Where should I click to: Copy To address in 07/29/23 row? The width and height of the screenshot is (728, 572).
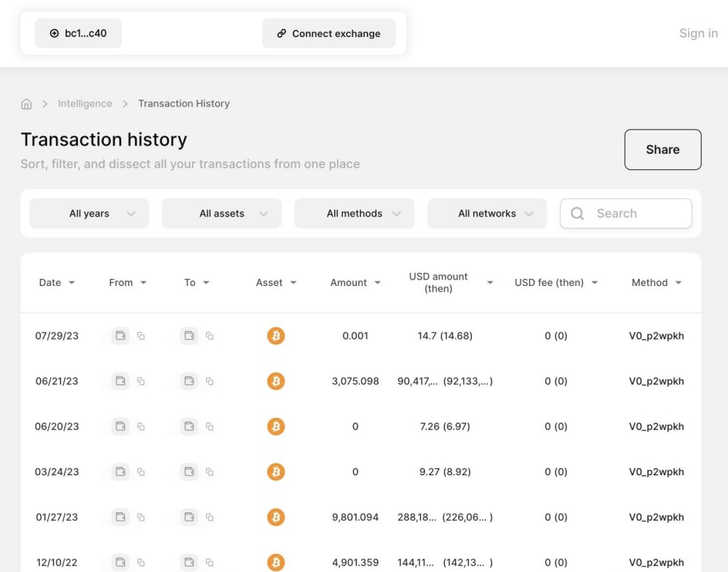click(210, 336)
